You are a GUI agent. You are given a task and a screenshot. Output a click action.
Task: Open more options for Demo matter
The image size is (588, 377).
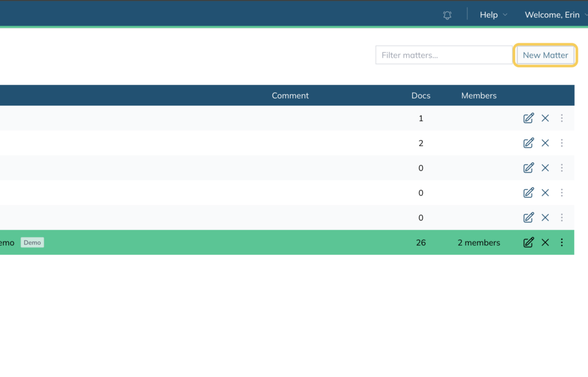pos(562,243)
